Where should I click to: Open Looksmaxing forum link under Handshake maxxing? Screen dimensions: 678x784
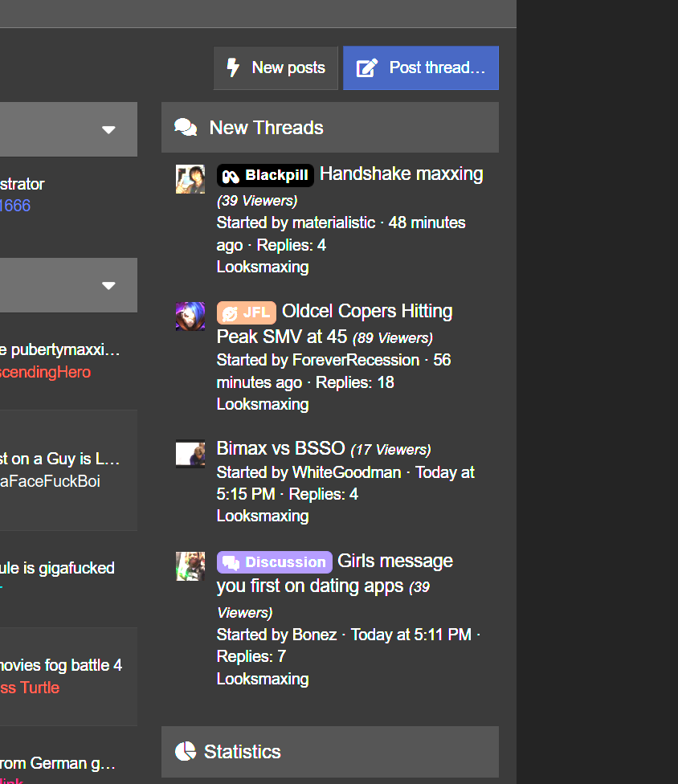click(263, 267)
